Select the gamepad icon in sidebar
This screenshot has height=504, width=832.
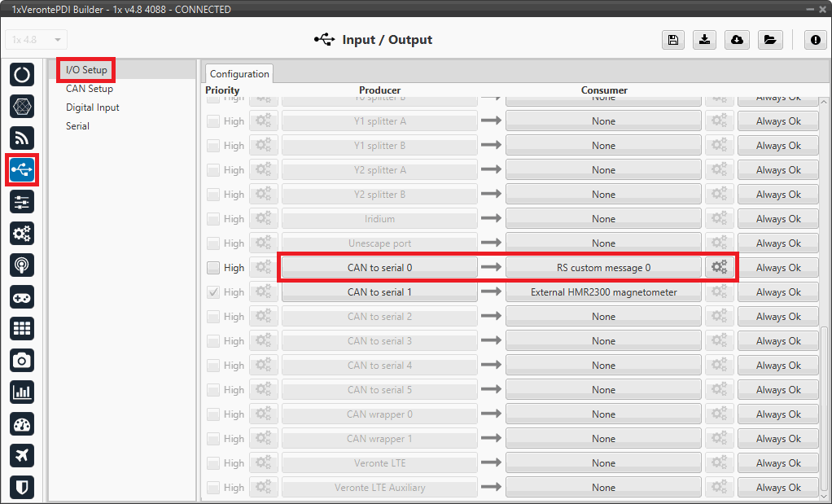[x=22, y=296]
